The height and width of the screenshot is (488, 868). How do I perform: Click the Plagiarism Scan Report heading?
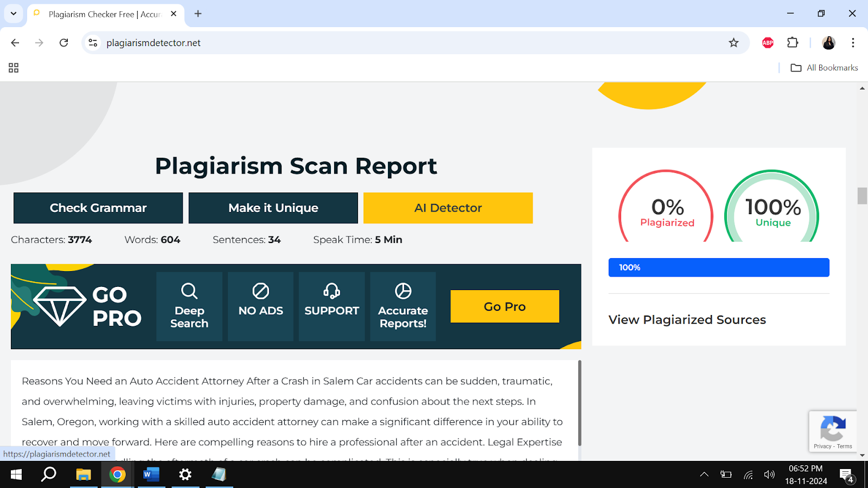296,166
